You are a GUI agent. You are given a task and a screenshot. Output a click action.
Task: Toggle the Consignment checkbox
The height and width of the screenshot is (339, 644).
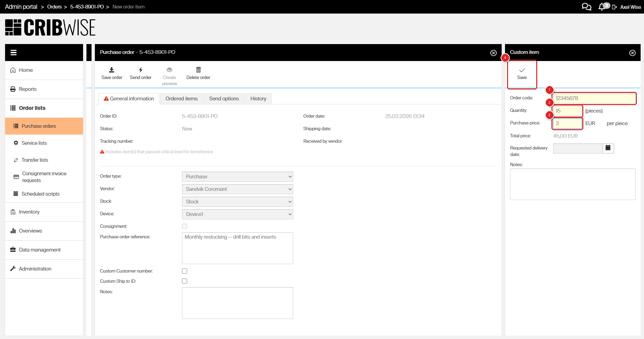click(185, 226)
